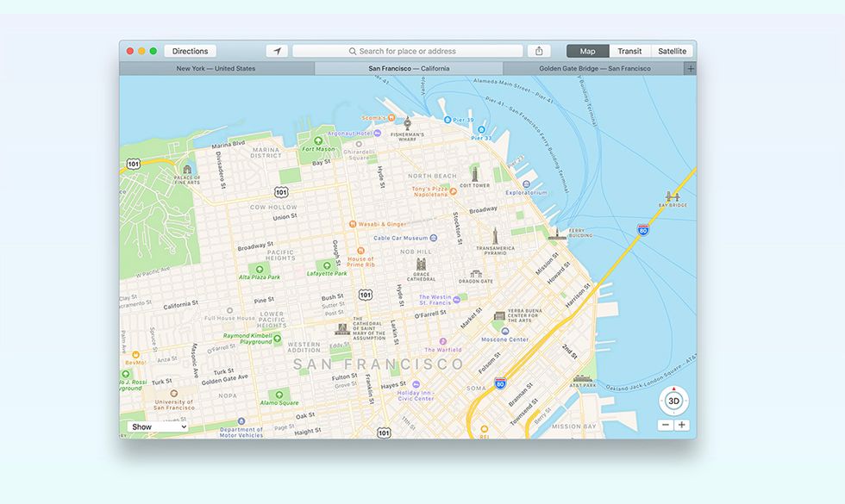The width and height of the screenshot is (845, 504).
Task: Click the Lafayette Park marker
Action: point(326,265)
